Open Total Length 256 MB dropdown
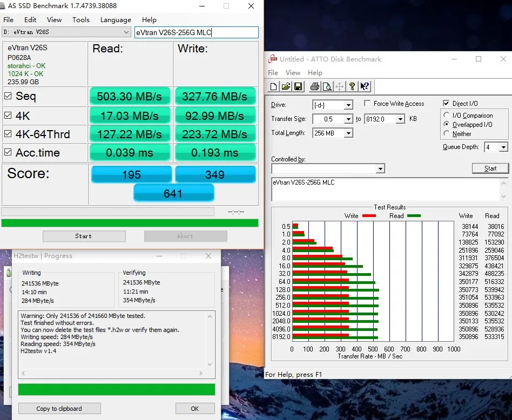 348,133
